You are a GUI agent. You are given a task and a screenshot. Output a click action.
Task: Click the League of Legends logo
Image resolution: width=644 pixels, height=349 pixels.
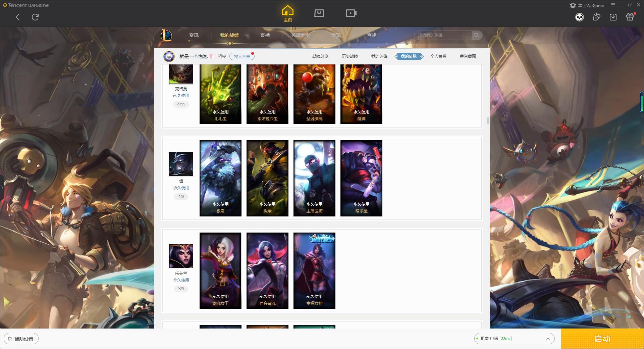[167, 35]
